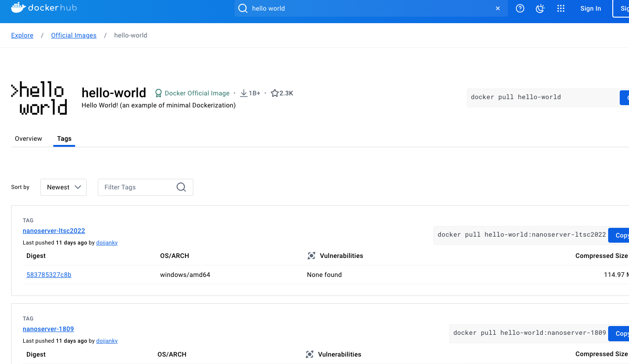Open the Official Images breadcrumb link
This screenshot has width=629, height=364.
pos(74,35)
